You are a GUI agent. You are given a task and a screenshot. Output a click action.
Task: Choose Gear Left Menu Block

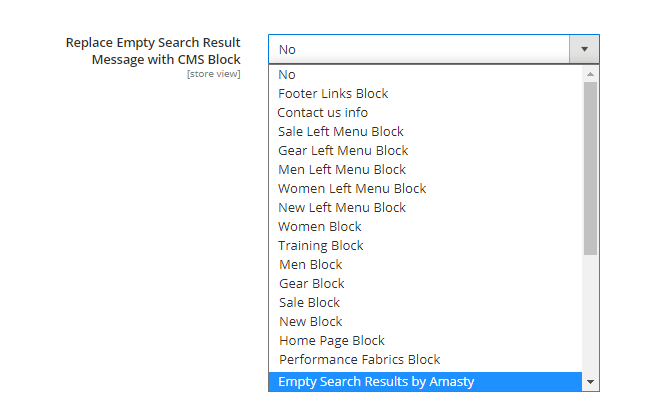coord(343,150)
